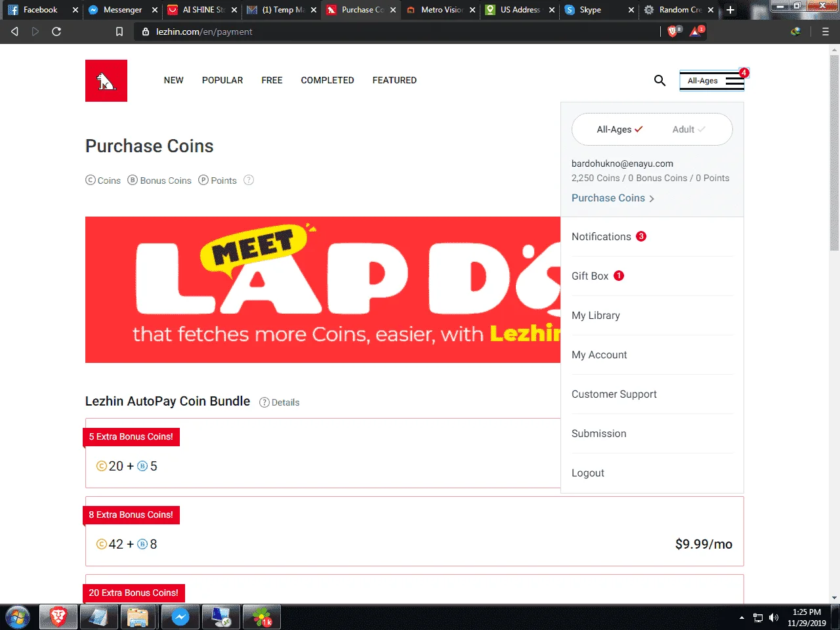Switch to the Messenger browser tab
This screenshot has width=840, height=630.
(x=122, y=10)
